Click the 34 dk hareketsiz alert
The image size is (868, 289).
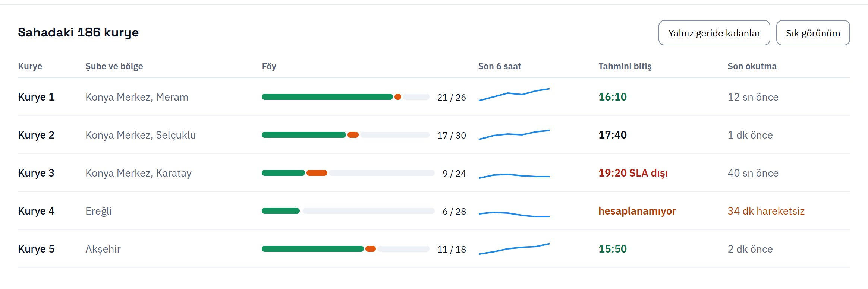pos(766,211)
